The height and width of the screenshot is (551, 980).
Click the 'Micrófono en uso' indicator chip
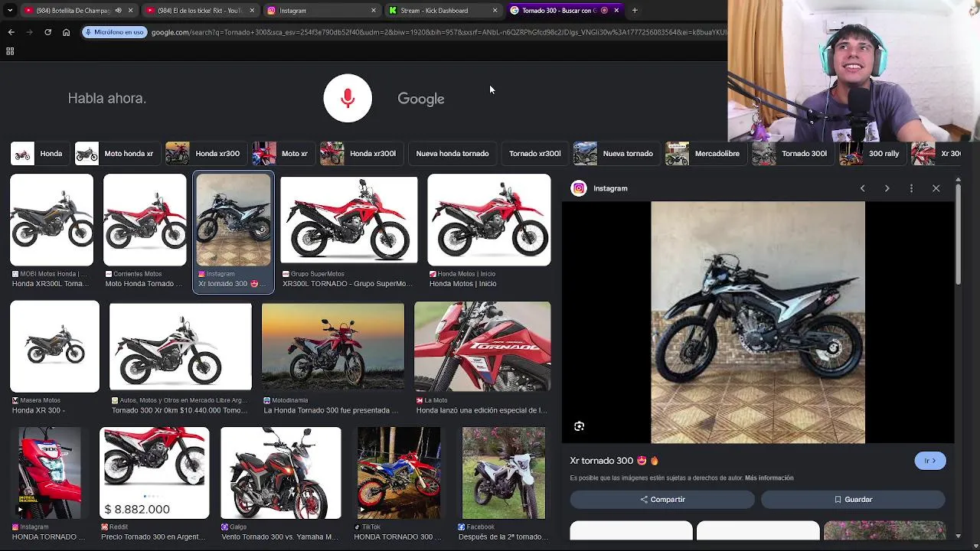[x=114, y=32]
